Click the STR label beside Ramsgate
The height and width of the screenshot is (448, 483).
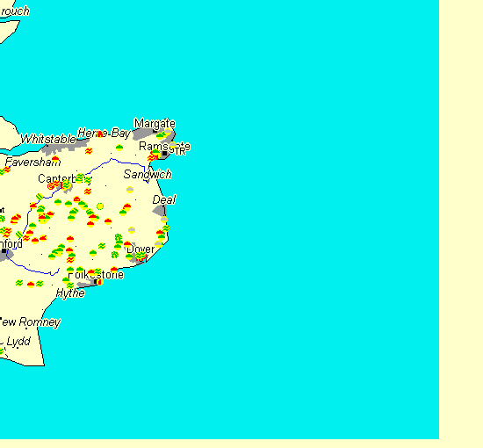pyautogui.click(x=177, y=151)
